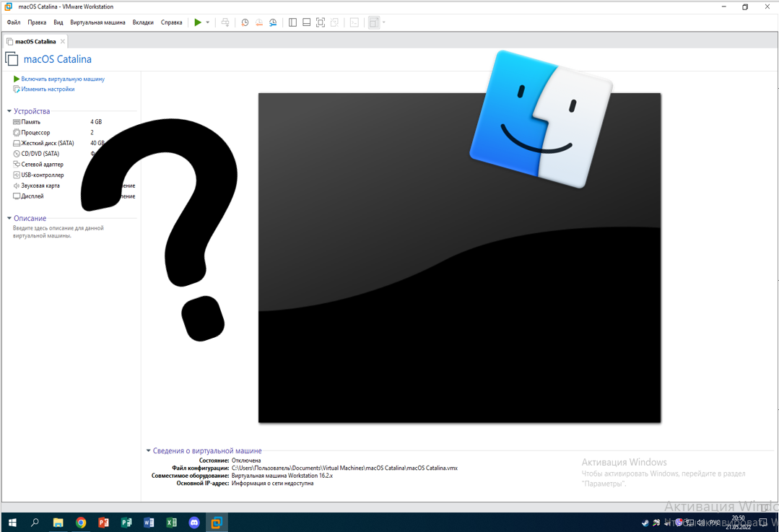The width and height of the screenshot is (779, 532).
Task: Open File Explorer from the taskbar
Action: [x=58, y=523]
